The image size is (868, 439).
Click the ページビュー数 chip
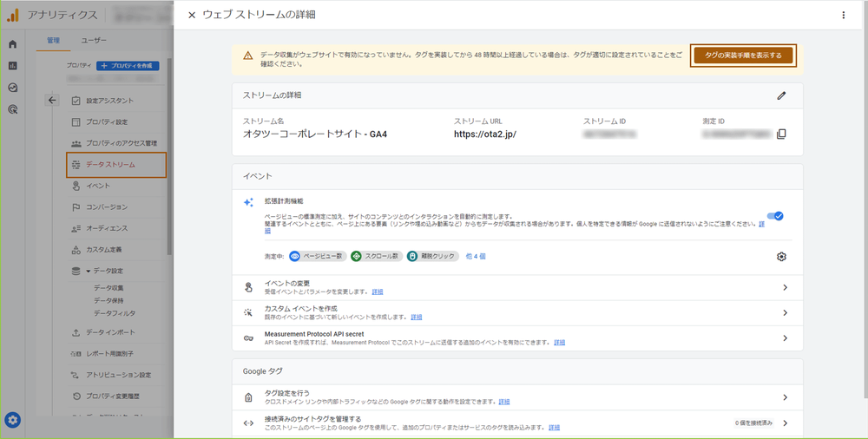click(318, 256)
